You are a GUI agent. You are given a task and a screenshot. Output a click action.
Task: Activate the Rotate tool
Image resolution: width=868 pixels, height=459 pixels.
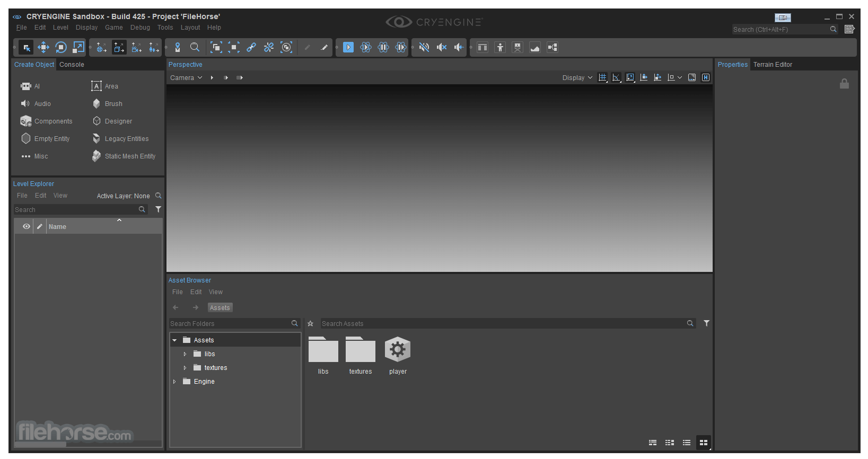pyautogui.click(x=61, y=48)
